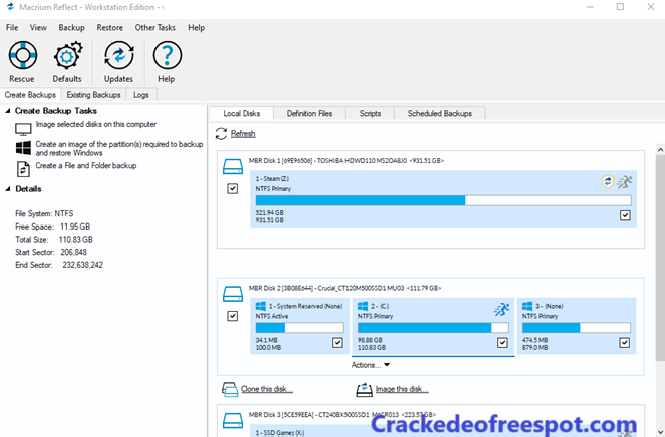Click the Macrium Reflect title bar logo
665x437 pixels.
click(x=10, y=7)
